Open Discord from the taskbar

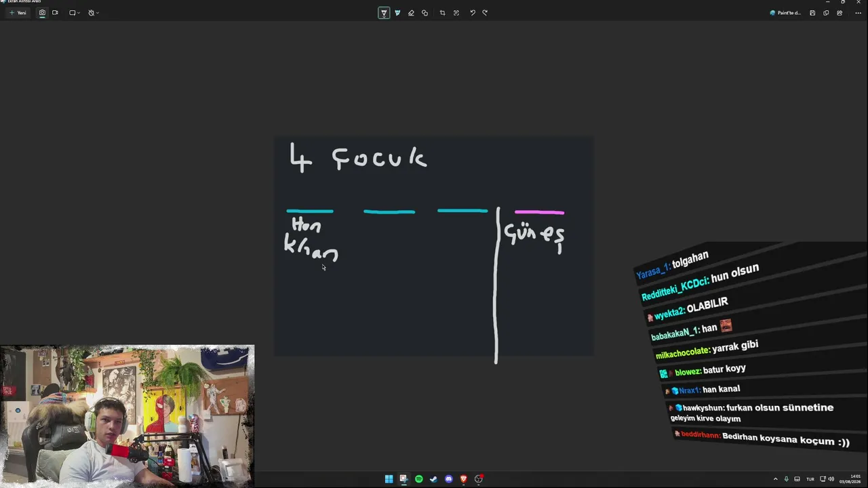point(448,479)
